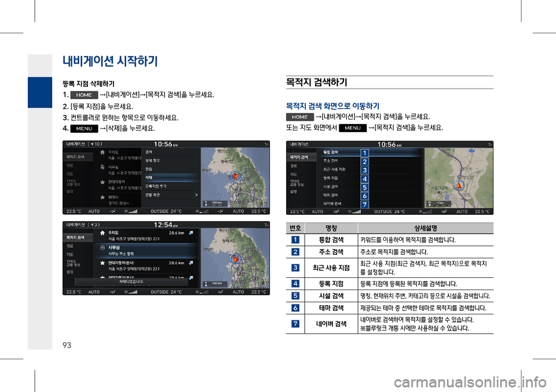The height and width of the screenshot is (392, 556).
Task: Select 경로 in the search-list screen sidebar
Action: coord(294,166)
